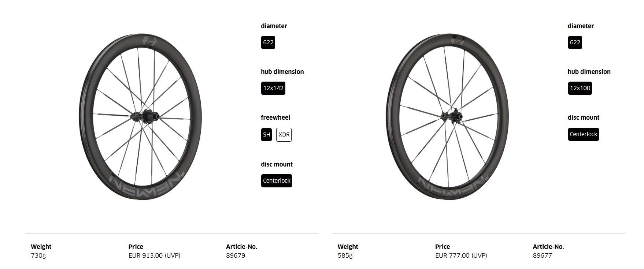Image resolution: width=644 pixels, height=269 pixels.
Task: Choose the 12x142 hub dimension
Action: pyautogui.click(x=273, y=88)
